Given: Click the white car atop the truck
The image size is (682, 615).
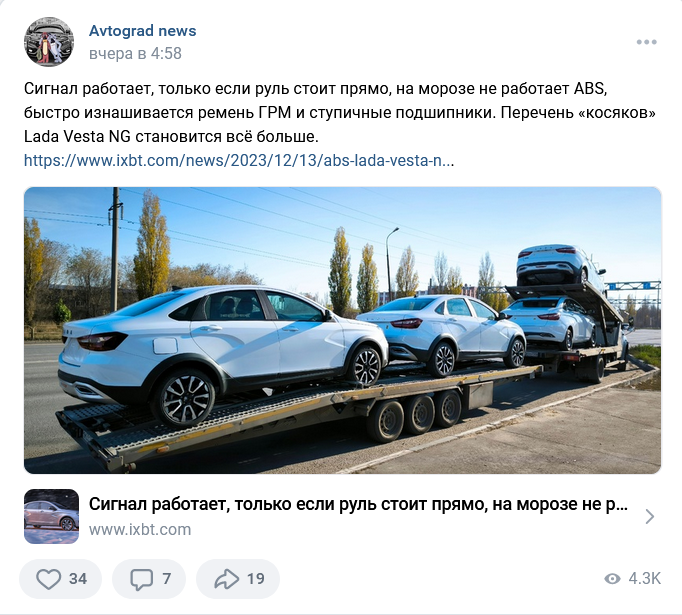Looking at the screenshot, I should (560, 264).
